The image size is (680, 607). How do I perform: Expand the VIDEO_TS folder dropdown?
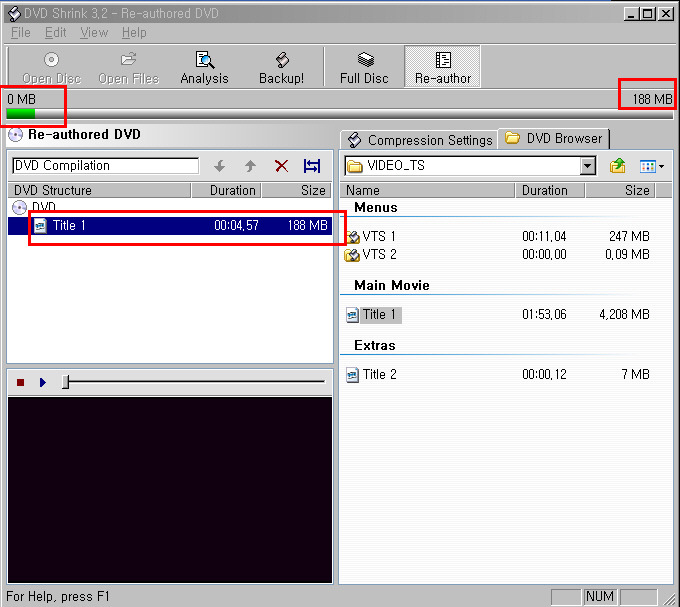588,166
